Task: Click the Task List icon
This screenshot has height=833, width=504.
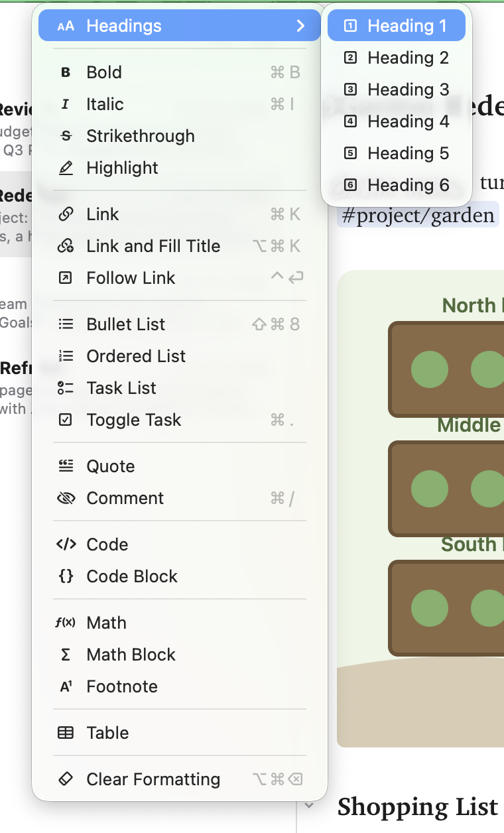Action: pyautogui.click(x=66, y=388)
